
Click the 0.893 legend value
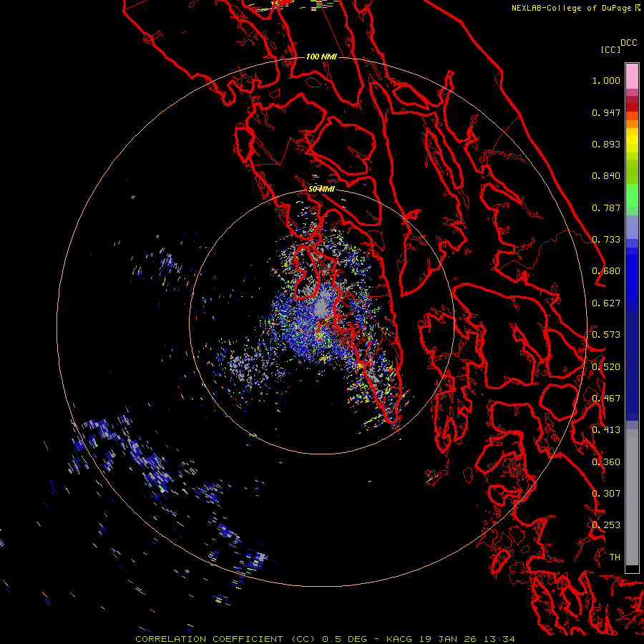(606, 144)
